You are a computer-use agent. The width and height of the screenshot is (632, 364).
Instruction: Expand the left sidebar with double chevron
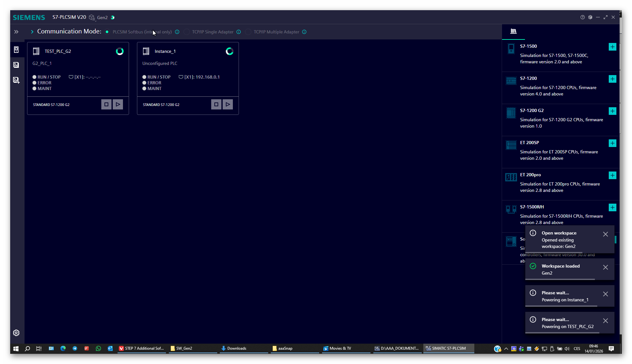point(16,32)
